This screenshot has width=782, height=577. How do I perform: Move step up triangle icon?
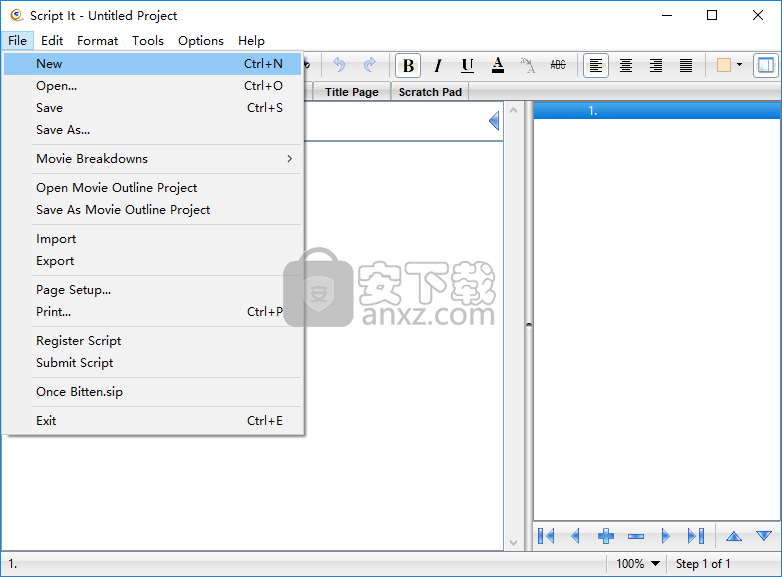click(734, 536)
